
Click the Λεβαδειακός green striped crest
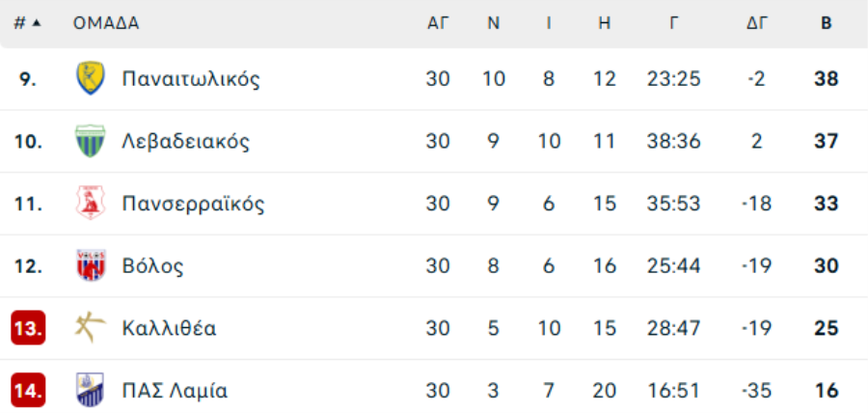[91, 141]
